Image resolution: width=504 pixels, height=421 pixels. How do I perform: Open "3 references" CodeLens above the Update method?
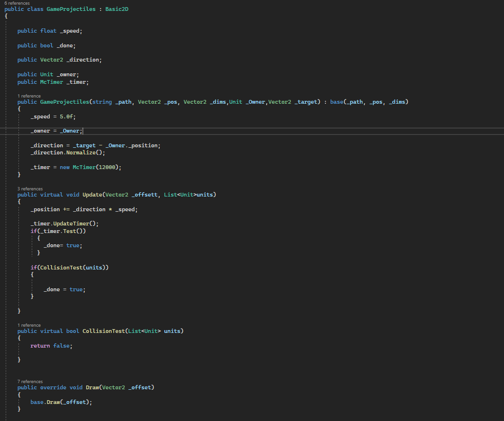click(30, 189)
